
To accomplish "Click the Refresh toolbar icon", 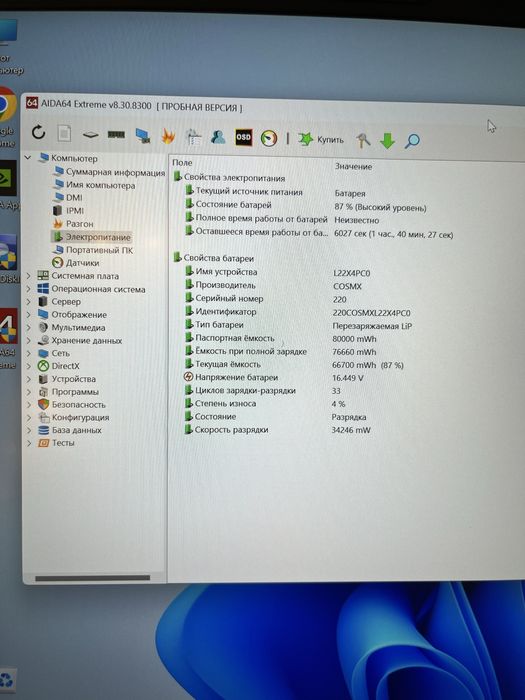I will (x=39, y=132).
